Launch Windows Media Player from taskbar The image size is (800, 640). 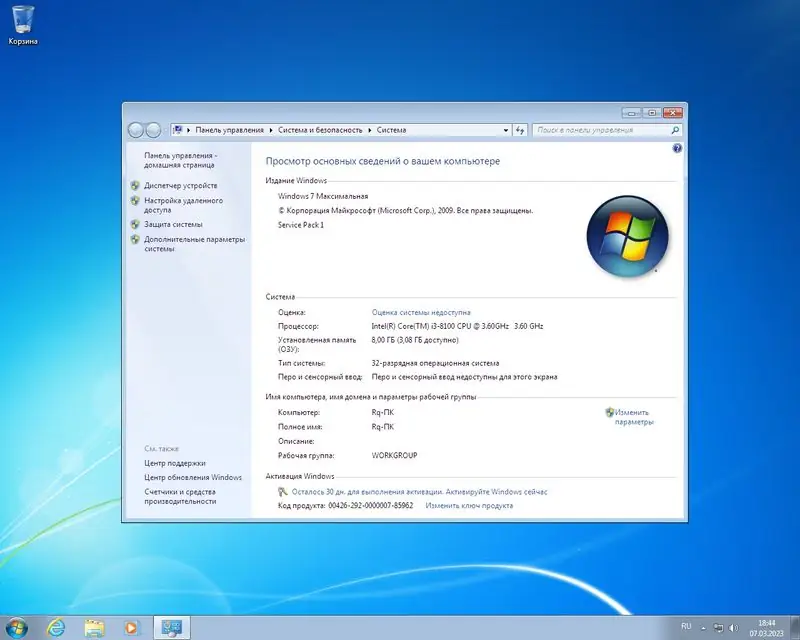tap(132, 628)
